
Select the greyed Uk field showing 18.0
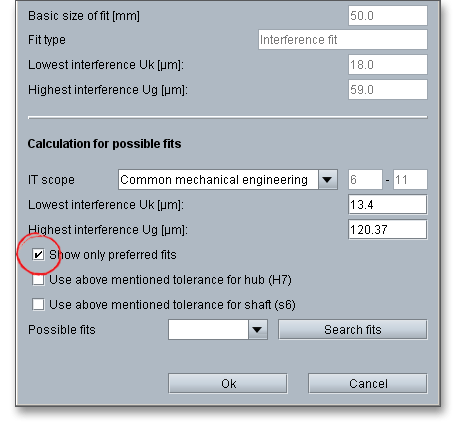388,64
